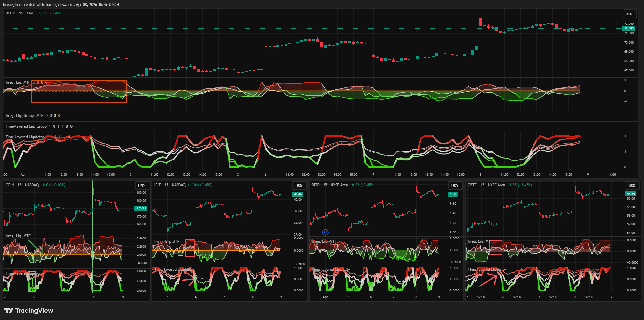Select the red rectangle drawing on IBIT chart
644x320 pixels.
pos(190,248)
